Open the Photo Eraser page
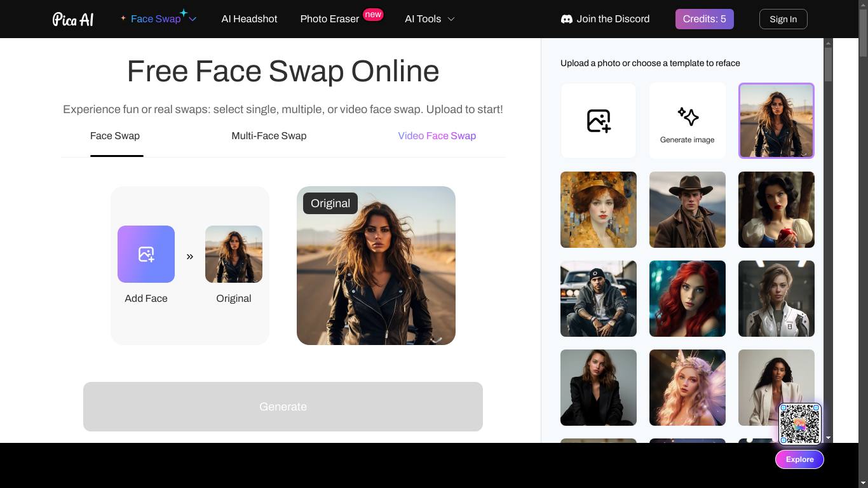This screenshot has height=488, width=868. tap(329, 19)
